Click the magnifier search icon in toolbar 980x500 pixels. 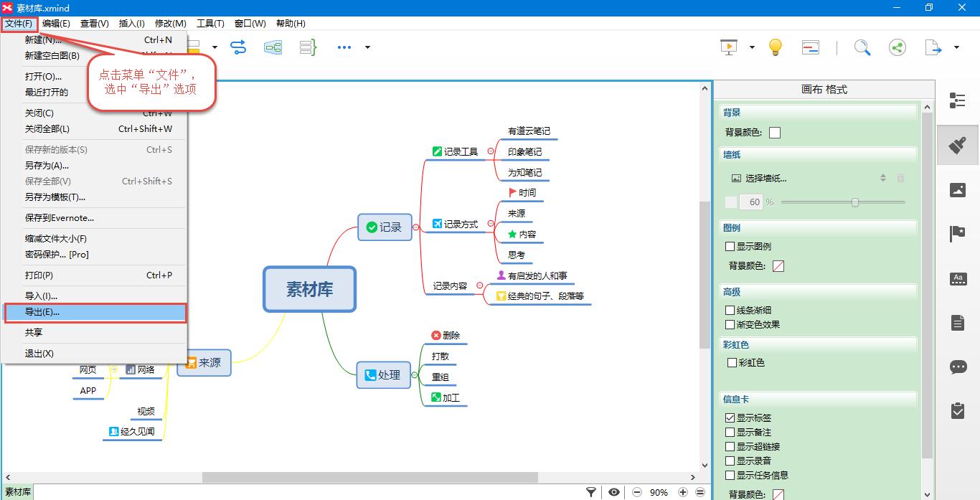pos(862,47)
